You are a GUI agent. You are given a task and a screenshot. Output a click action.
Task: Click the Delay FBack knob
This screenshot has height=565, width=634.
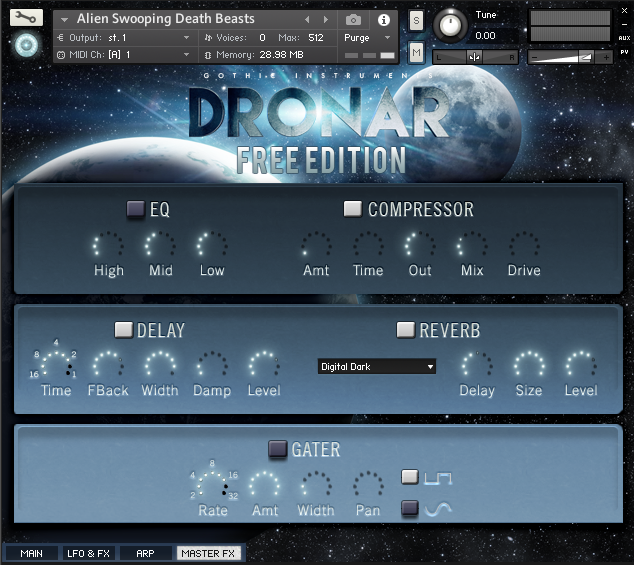[x=108, y=365]
